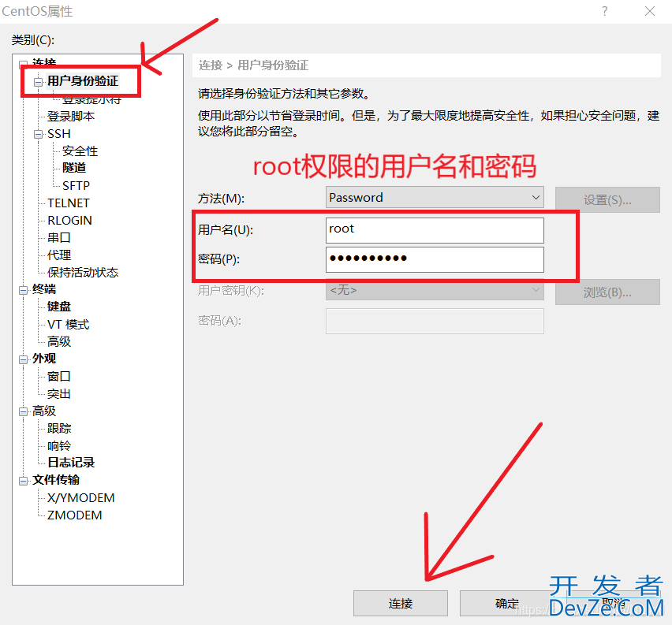Image resolution: width=672 pixels, height=625 pixels.
Task: Select SFTP in the tree
Action: pos(76,186)
